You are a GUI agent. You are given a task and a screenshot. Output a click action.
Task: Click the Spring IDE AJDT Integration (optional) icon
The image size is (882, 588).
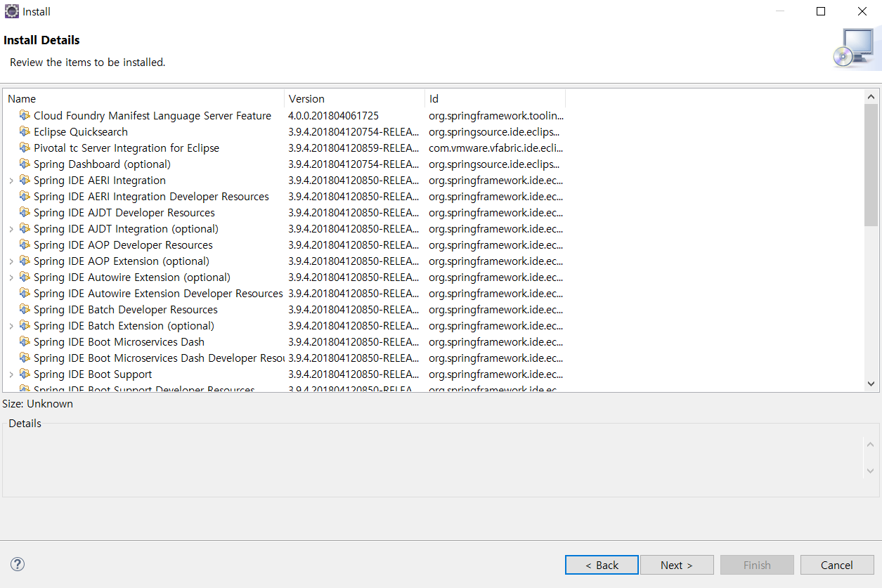25,228
